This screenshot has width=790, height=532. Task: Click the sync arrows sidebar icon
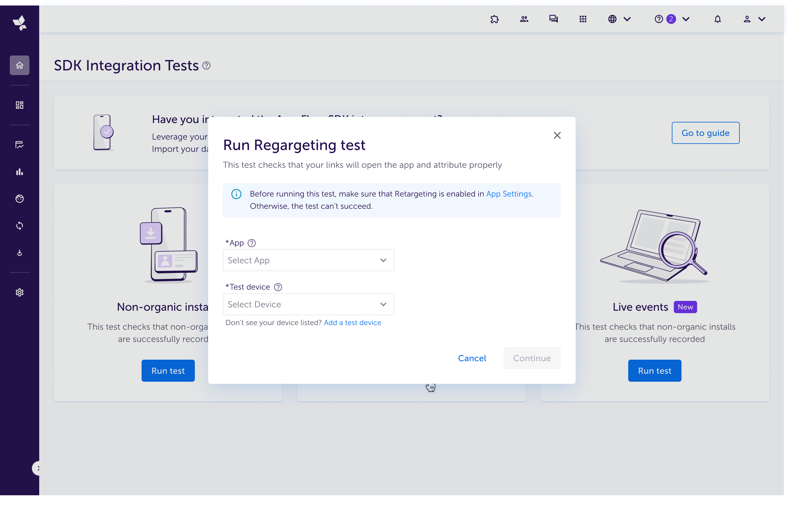[19, 226]
